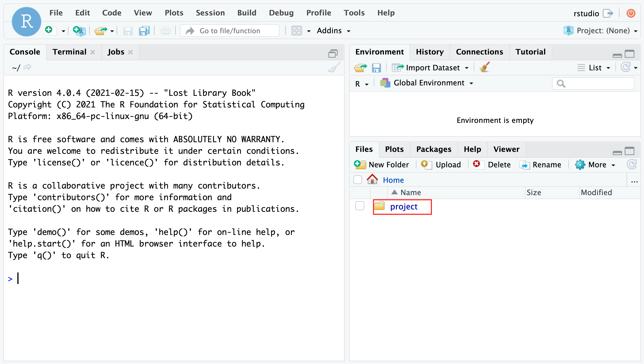Click the New Folder button

click(x=381, y=164)
